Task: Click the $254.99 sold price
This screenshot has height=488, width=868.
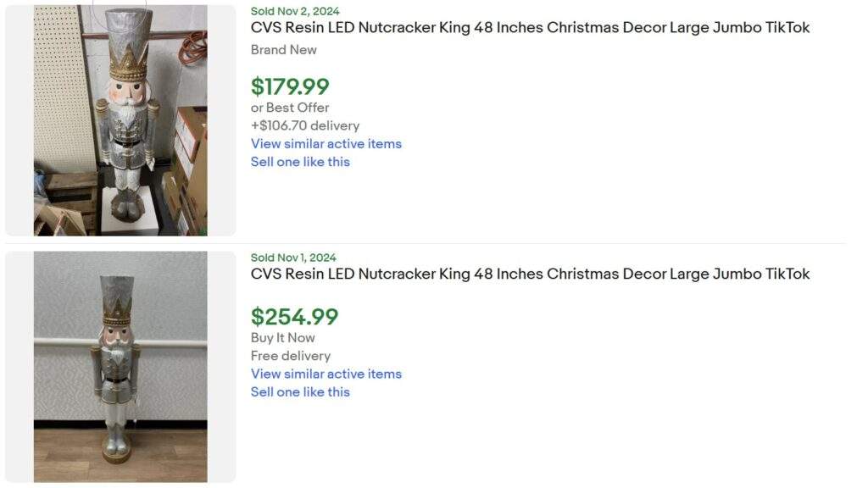Action: (295, 316)
